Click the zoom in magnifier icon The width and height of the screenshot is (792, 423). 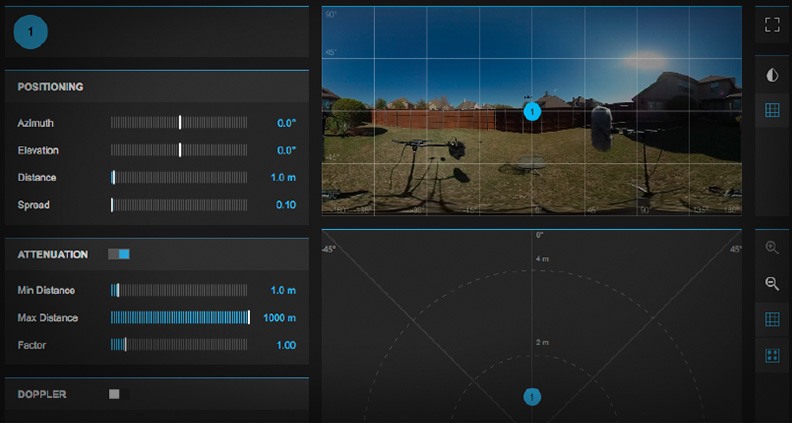pyautogui.click(x=772, y=248)
